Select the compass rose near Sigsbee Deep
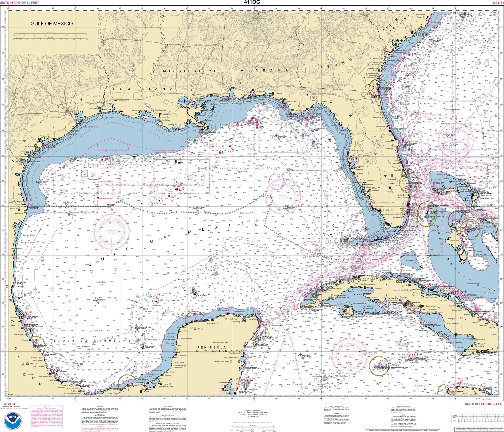This screenshot has height=432, width=504. [x=112, y=232]
